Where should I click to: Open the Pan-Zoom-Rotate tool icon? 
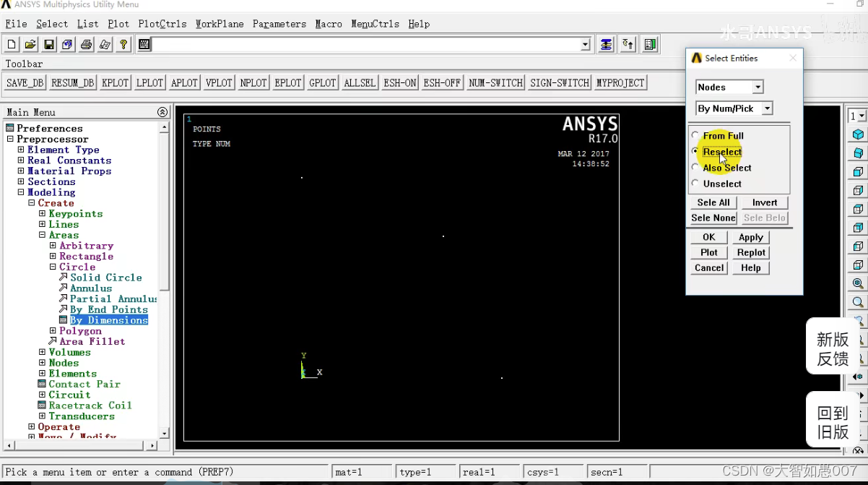tap(68, 45)
